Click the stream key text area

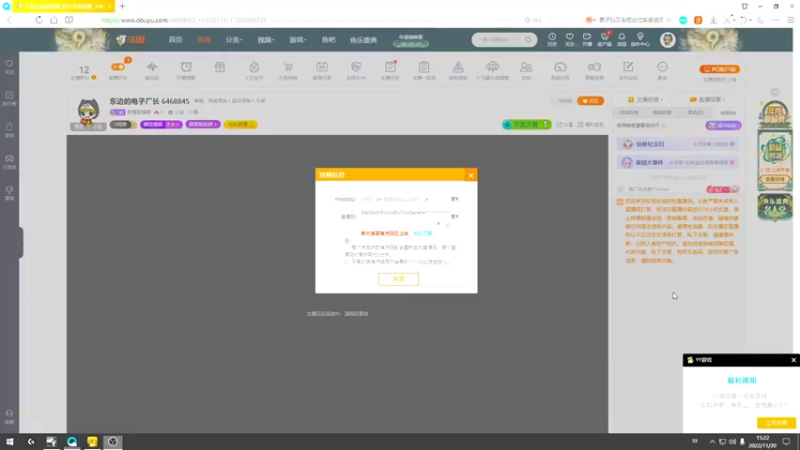point(404,217)
